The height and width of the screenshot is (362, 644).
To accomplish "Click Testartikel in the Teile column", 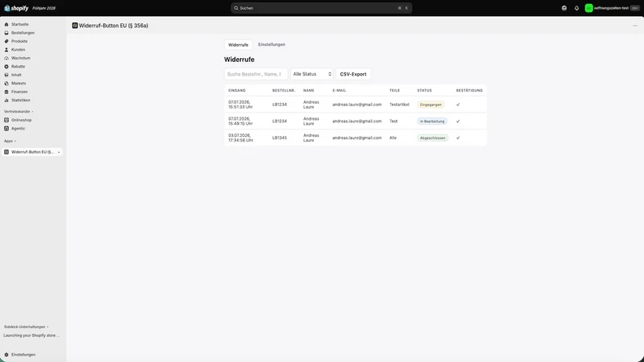I will pos(399,105).
